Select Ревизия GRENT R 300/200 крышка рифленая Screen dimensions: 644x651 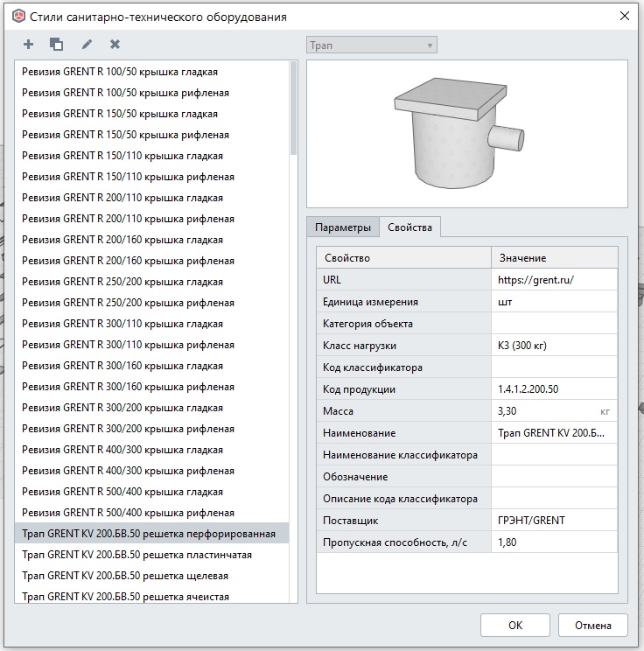pos(152,429)
